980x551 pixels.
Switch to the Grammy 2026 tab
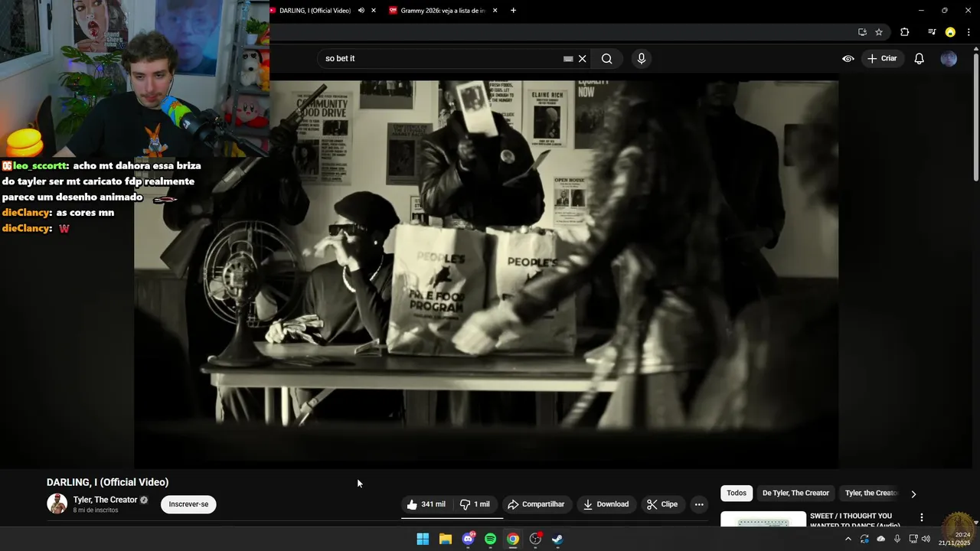(x=443, y=11)
